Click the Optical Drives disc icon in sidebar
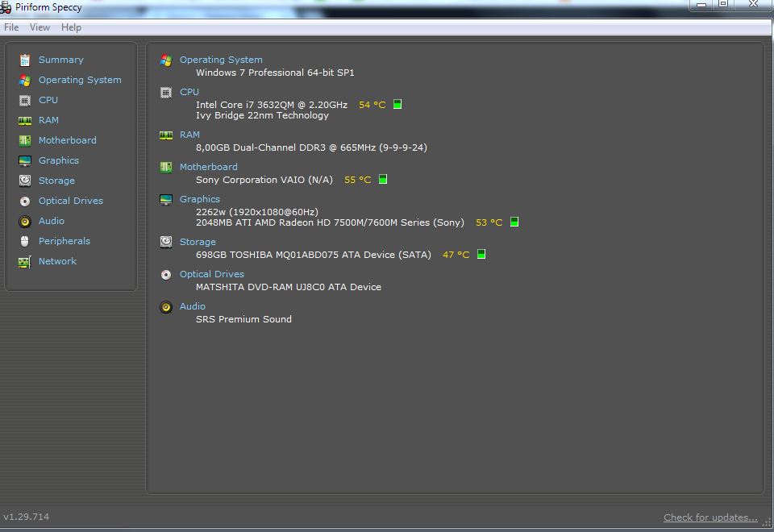This screenshot has width=774, height=532. (25, 202)
